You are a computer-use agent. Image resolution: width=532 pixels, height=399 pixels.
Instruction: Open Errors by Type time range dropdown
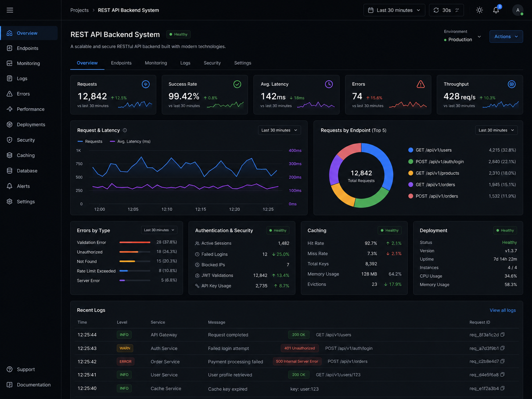(x=159, y=230)
